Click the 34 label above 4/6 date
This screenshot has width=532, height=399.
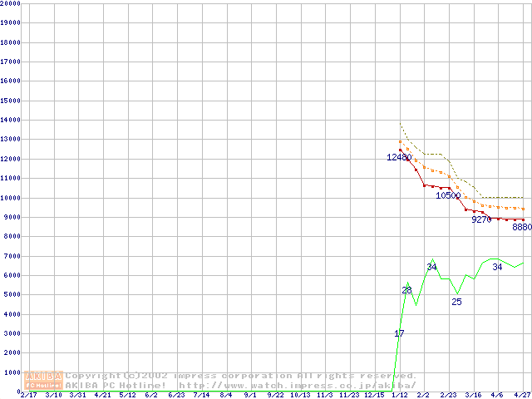(x=497, y=267)
